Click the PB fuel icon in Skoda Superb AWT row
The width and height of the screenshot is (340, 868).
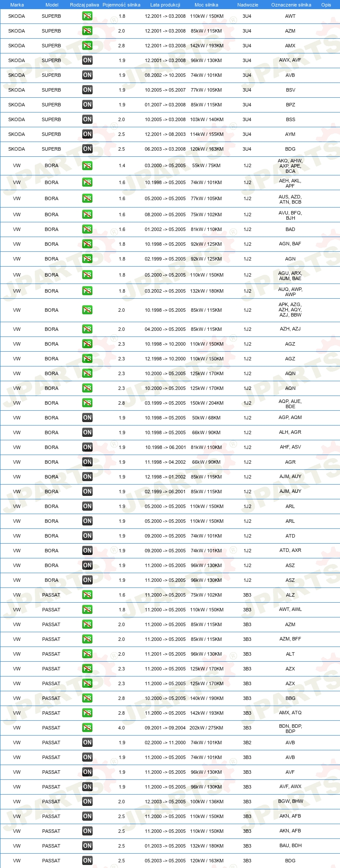87,16
